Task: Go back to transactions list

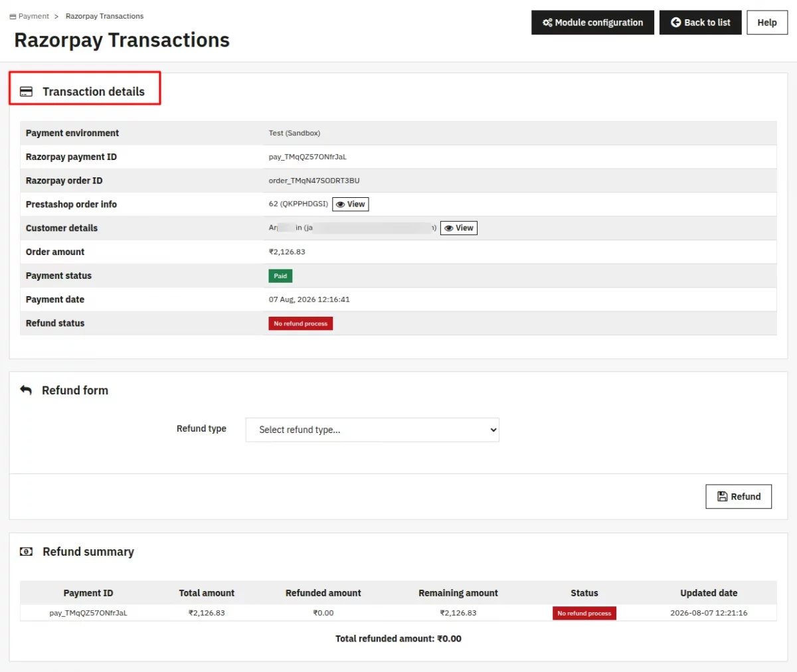Action: [x=700, y=23]
